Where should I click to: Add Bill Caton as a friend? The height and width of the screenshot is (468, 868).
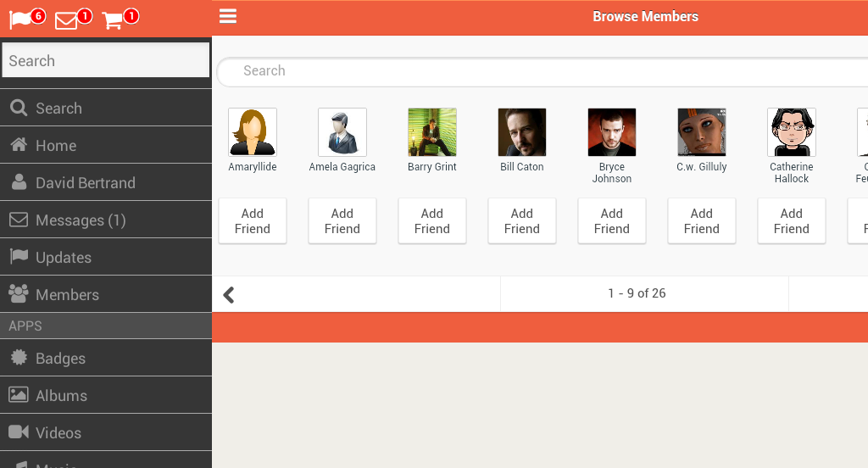click(x=522, y=221)
